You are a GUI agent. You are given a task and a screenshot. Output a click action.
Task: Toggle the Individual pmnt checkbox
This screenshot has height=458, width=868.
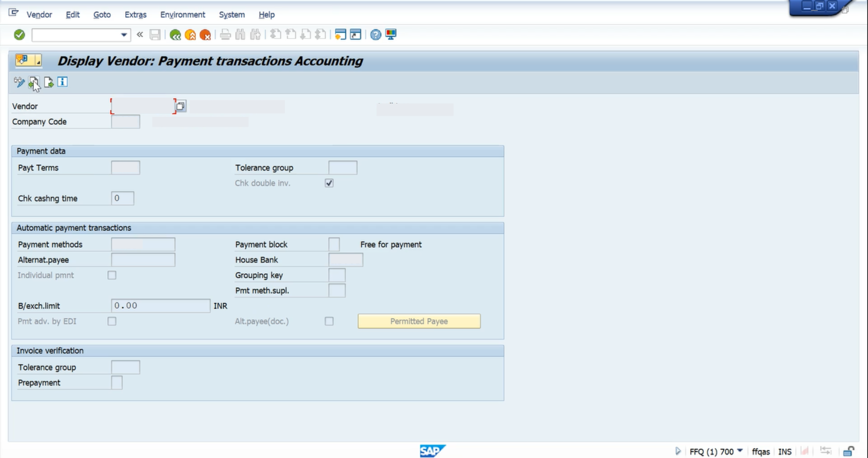[x=112, y=275]
